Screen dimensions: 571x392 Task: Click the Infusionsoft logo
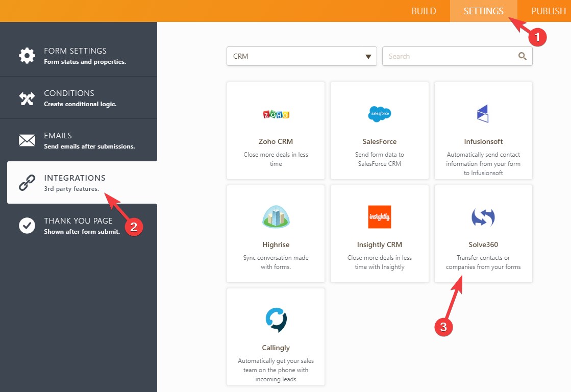click(483, 114)
